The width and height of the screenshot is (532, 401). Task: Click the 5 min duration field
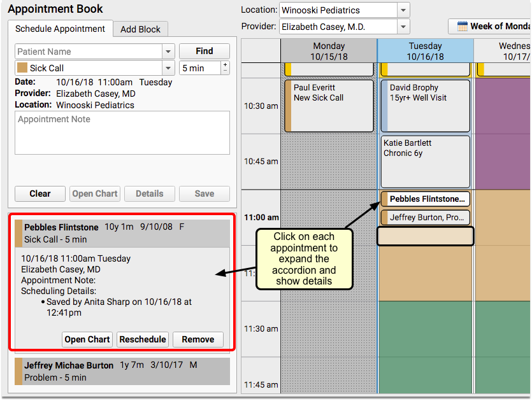point(200,68)
